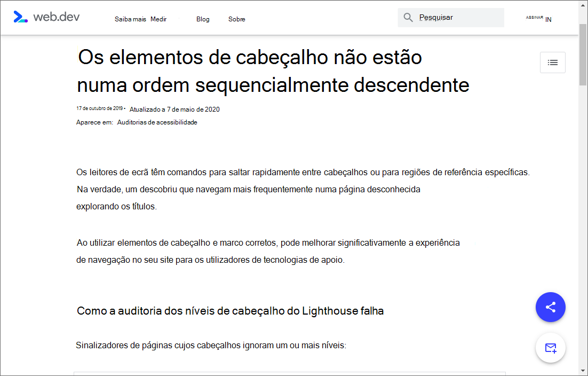Click the ASSINAR sign-in button
Screen dimensions: 588x376
pos(534,18)
